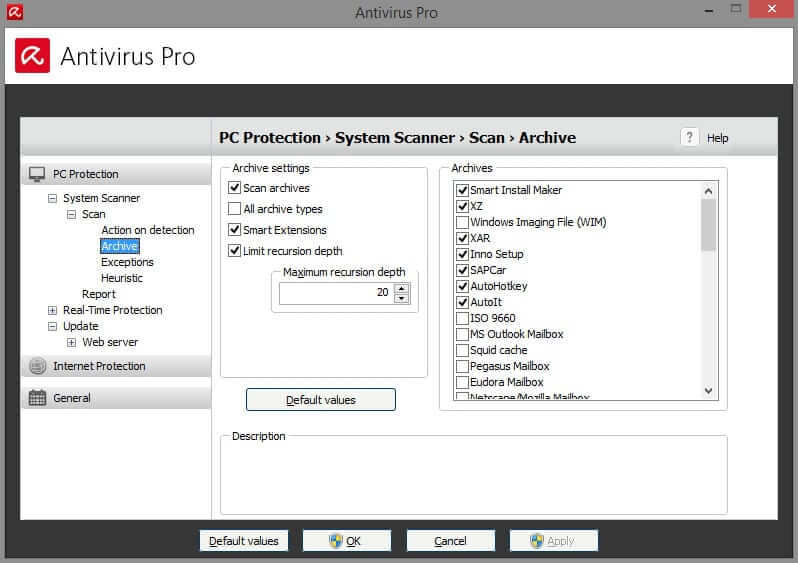This screenshot has width=798, height=563.
Task: Toggle the XAR archive checkbox
Action: [x=462, y=238]
